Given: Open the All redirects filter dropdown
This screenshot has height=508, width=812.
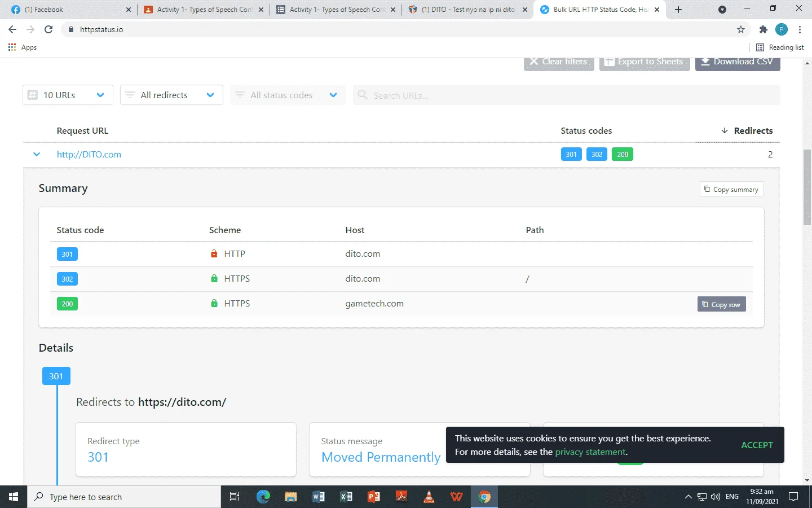Looking at the screenshot, I should [171, 95].
